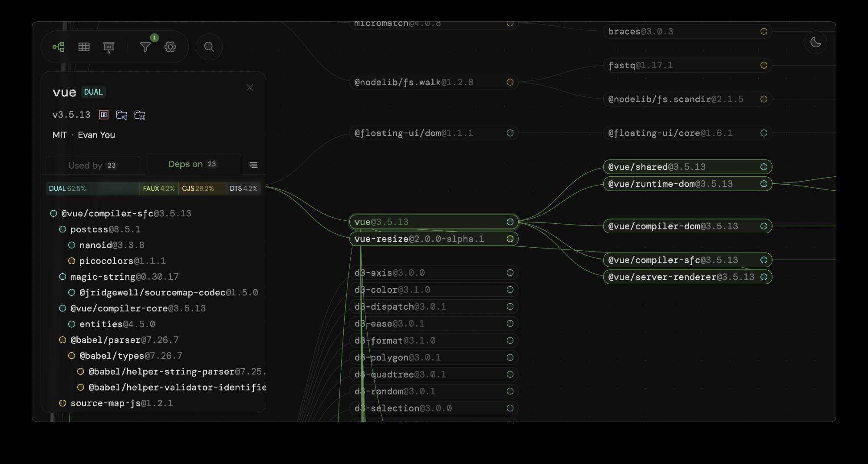Select magic-string@0.30.17 in list
The image size is (868, 464).
pos(125,277)
